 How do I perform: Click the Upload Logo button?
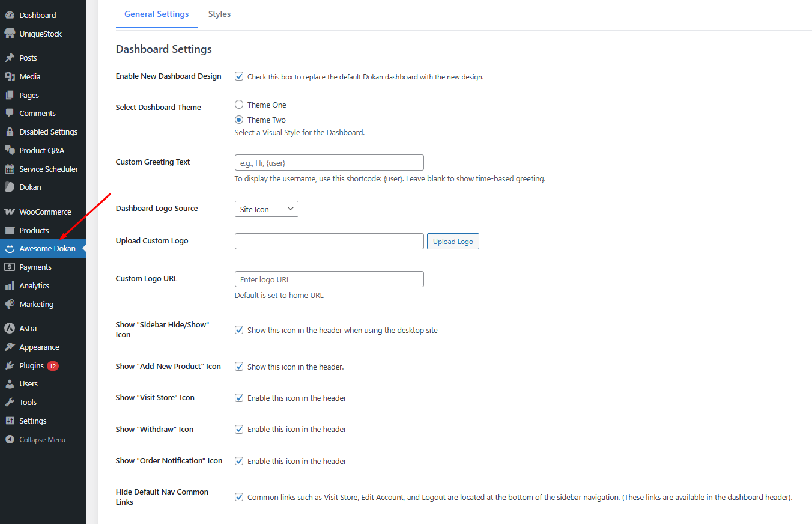[x=453, y=242]
